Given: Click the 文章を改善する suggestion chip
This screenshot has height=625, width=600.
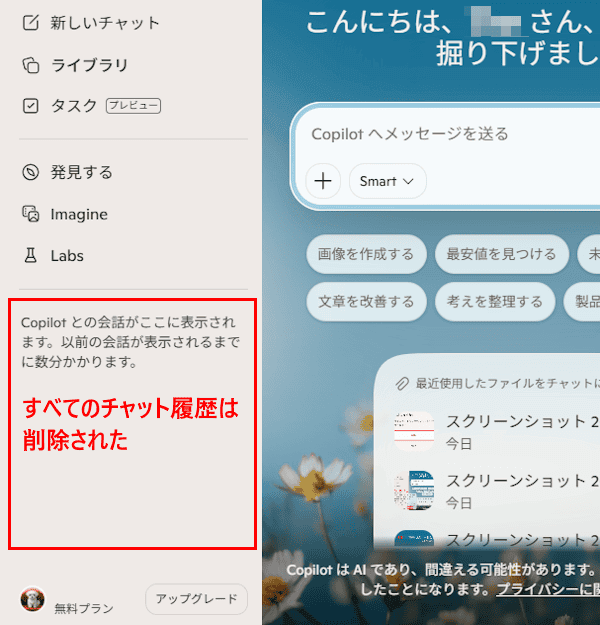Looking at the screenshot, I should click(366, 302).
